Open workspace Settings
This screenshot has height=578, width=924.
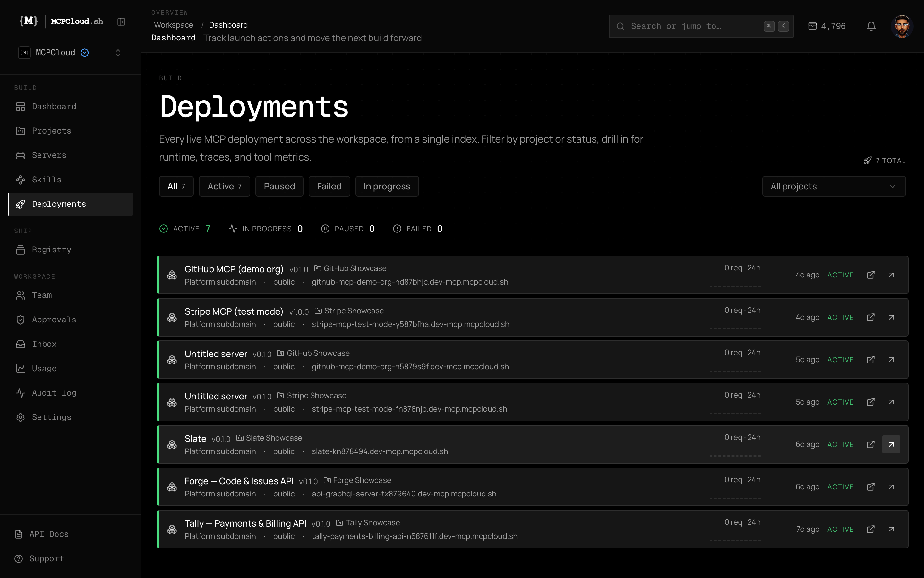click(70, 417)
